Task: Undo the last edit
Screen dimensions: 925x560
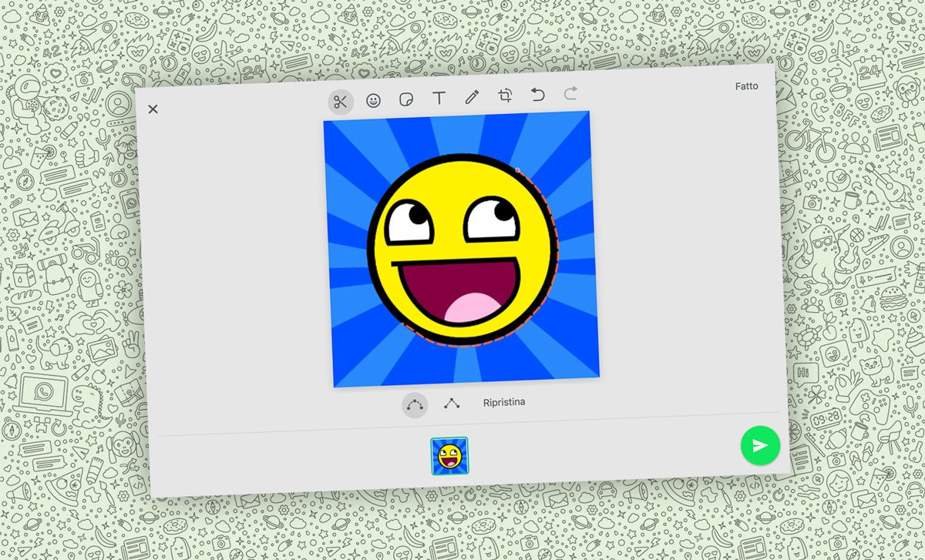Action: tap(538, 94)
